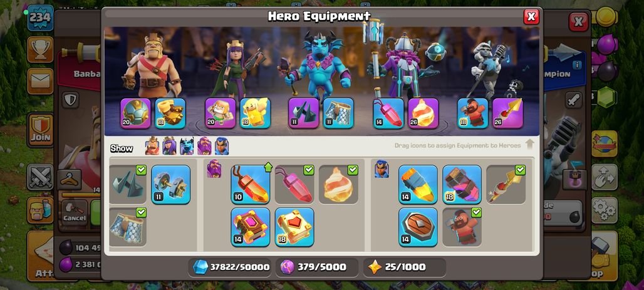Screen dimensions: 644x290
Task: Tap the equipped Fireball tile
Action: pos(338,184)
